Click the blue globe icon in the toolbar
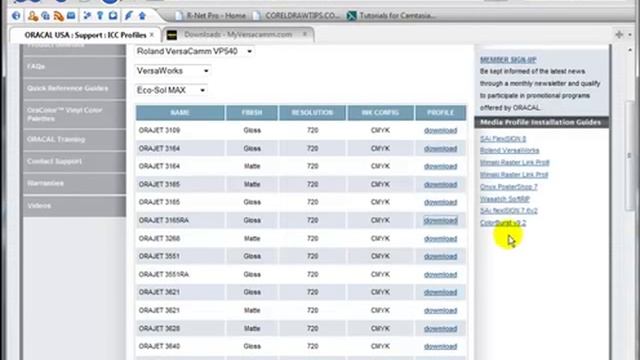 16,16
